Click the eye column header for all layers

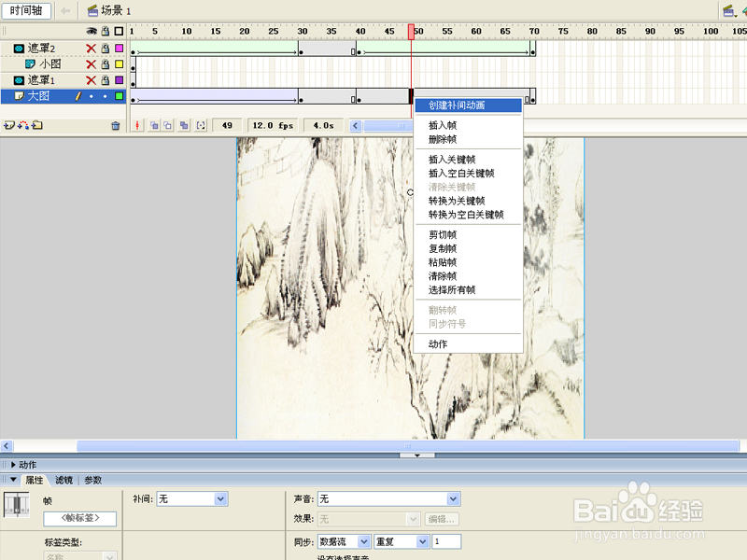(x=91, y=32)
